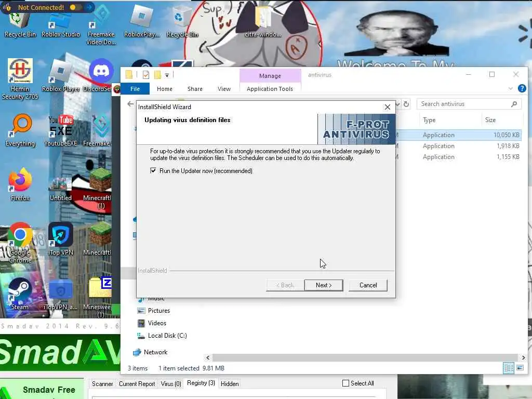Open the iTop VPN desktop shortcut
Image resolution: width=532 pixels, height=399 pixels.
[x=61, y=239]
